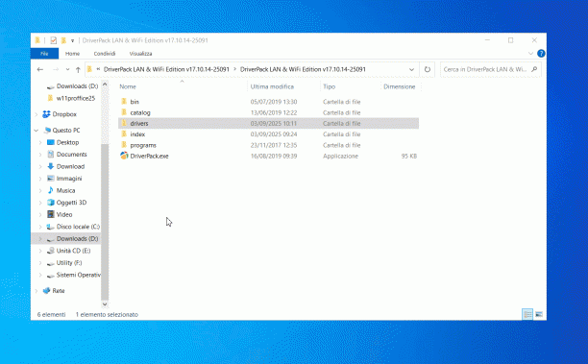588x364 pixels.
Task: Open Utility (F:) drive
Action: tap(69, 263)
